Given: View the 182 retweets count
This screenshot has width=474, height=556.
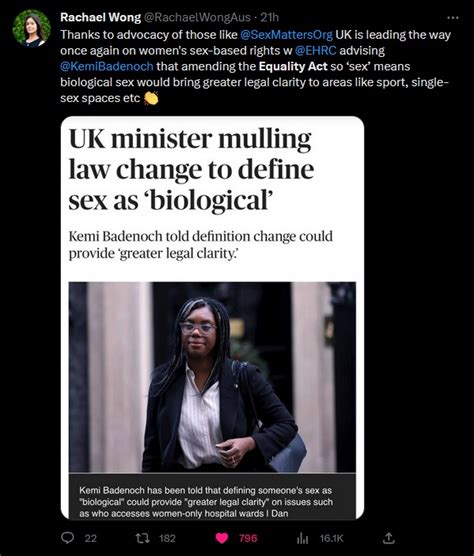Looking at the screenshot, I should tap(167, 538).
